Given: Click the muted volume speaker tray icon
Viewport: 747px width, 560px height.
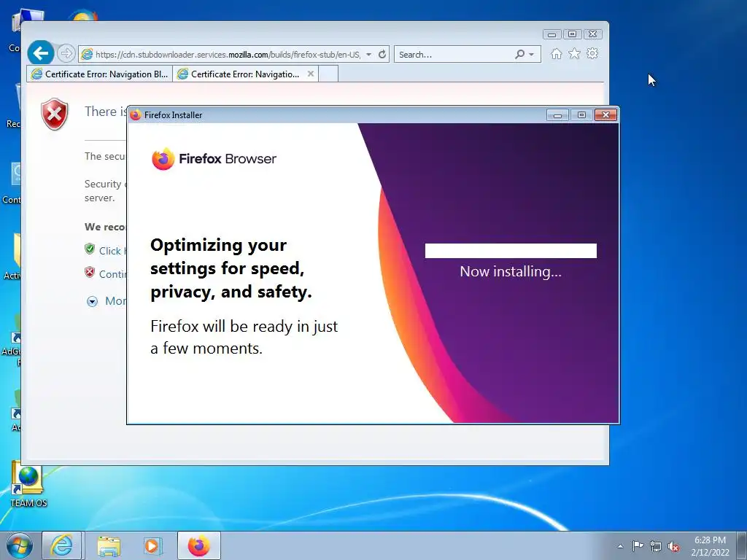Looking at the screenshot, I should click(673, 546).
